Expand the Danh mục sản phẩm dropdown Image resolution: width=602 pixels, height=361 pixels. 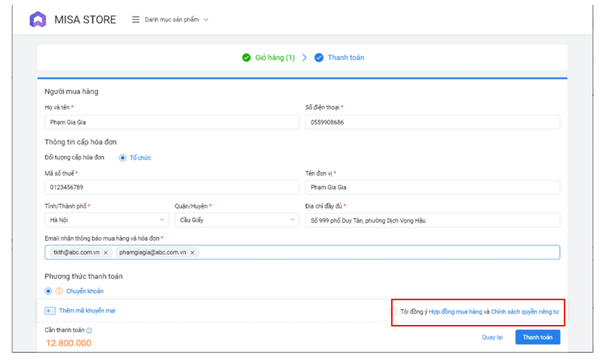pyautogui.click(x=206, y=20)
